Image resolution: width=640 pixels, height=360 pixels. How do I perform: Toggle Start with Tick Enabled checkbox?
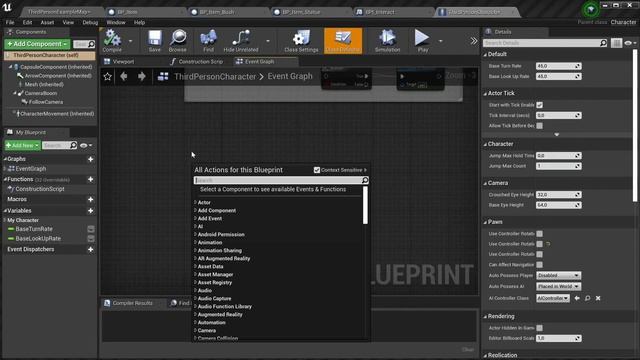540,105
